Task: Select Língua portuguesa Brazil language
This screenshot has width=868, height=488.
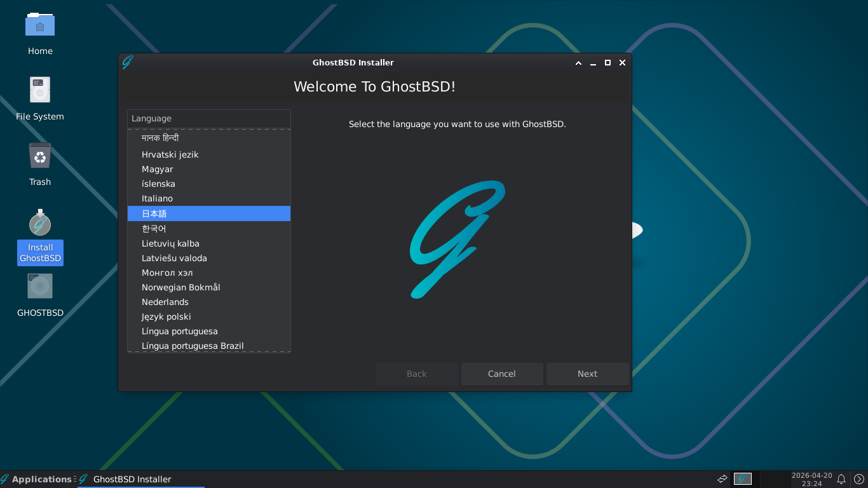Action: pos(209,346)
